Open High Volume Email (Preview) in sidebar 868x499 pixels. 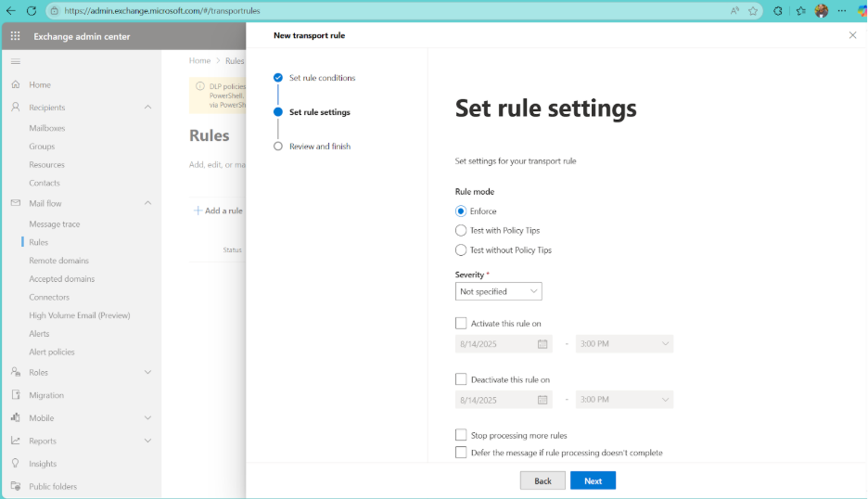pyautogui.click(x=80, y=315)
